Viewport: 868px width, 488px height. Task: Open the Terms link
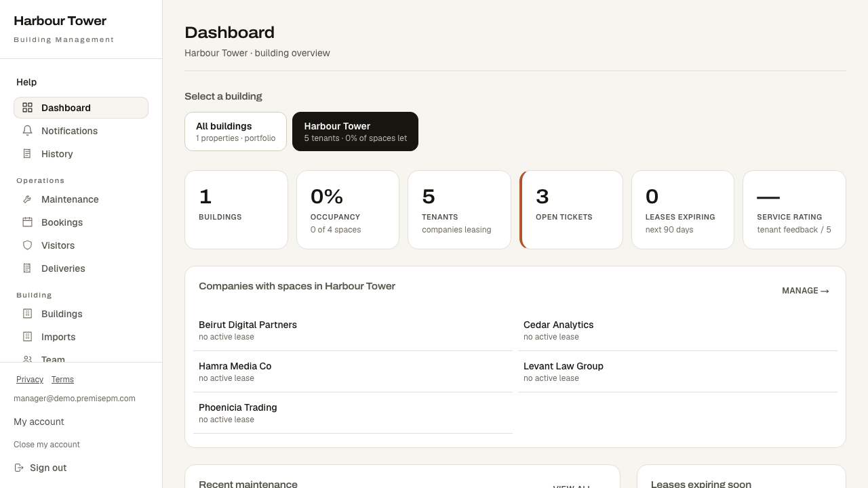pyautogui.click(x=62, y=380)
